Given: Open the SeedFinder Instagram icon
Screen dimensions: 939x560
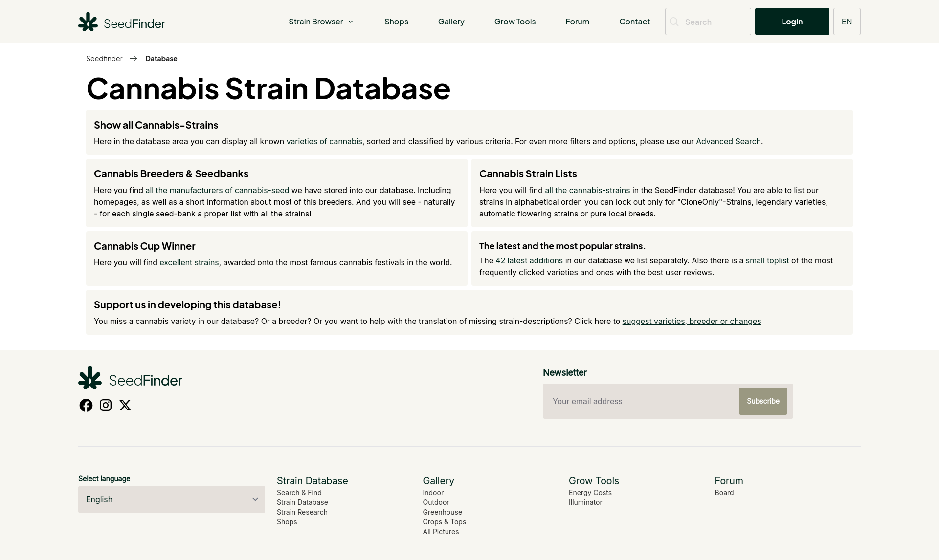Looking at the screenshot, I should click(106, 405).
